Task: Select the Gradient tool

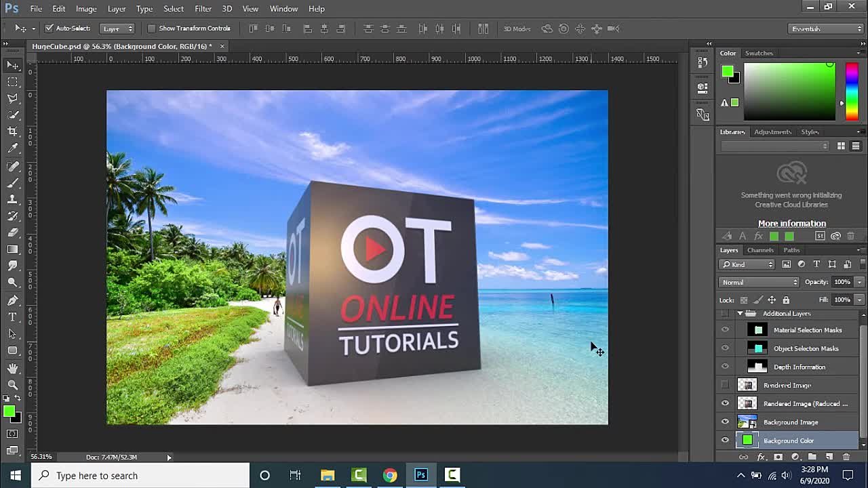Action: (x=13, y=249)
